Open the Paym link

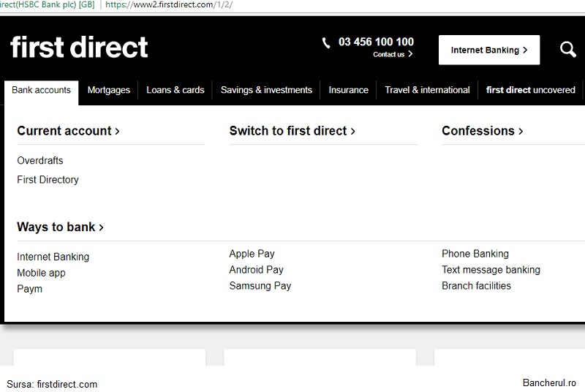[29, 289]
